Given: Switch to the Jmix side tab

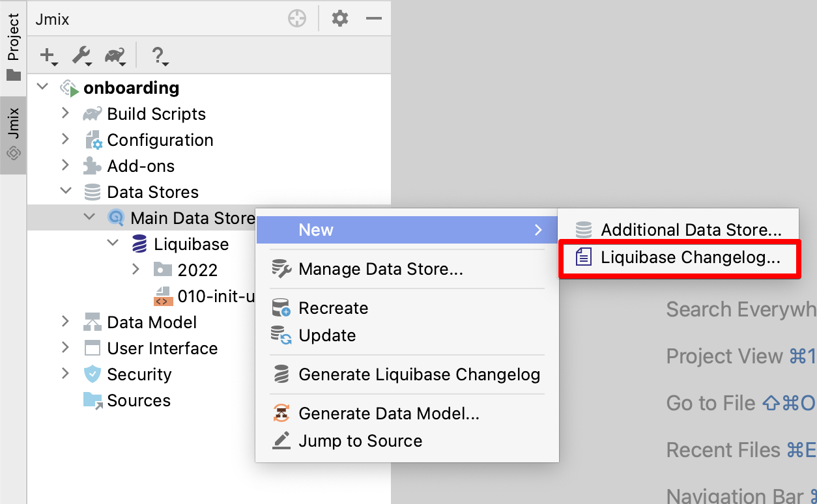Looking at the screenshot, I should tap(13, 135).
